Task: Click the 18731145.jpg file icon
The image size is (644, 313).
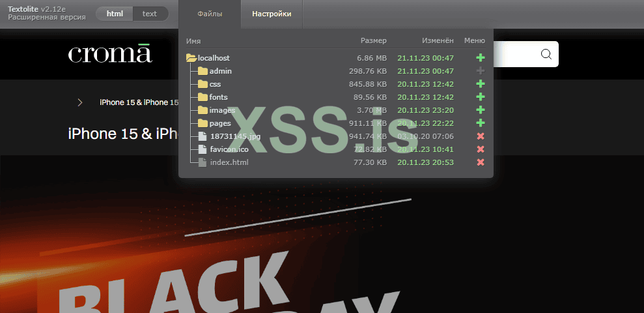Action: click(x=202, y=136)
